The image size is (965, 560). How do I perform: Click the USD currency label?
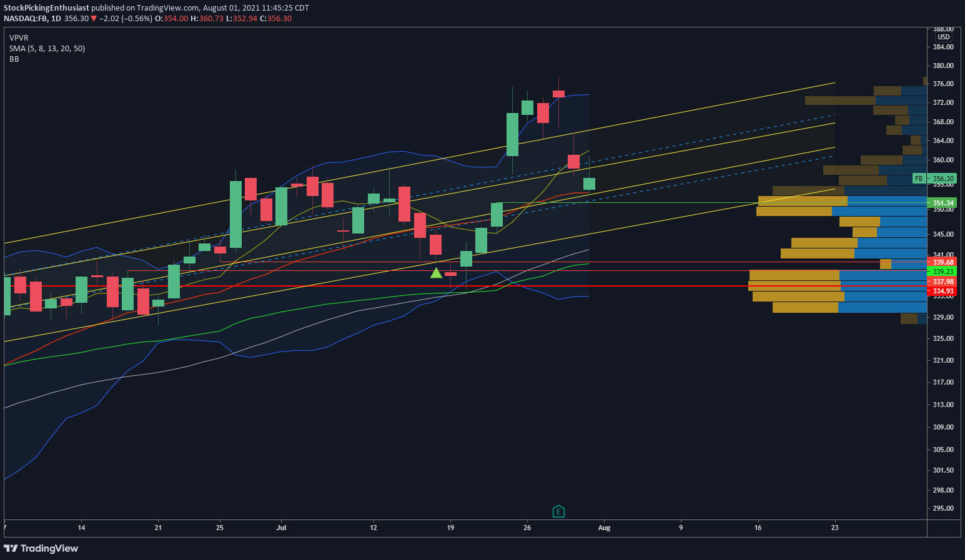pos(943,37)
